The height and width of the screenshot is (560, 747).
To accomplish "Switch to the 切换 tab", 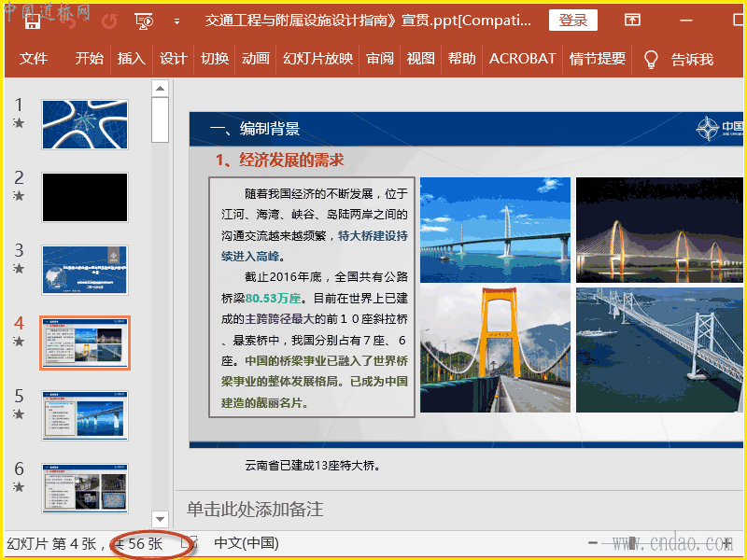I will (215, 59).
